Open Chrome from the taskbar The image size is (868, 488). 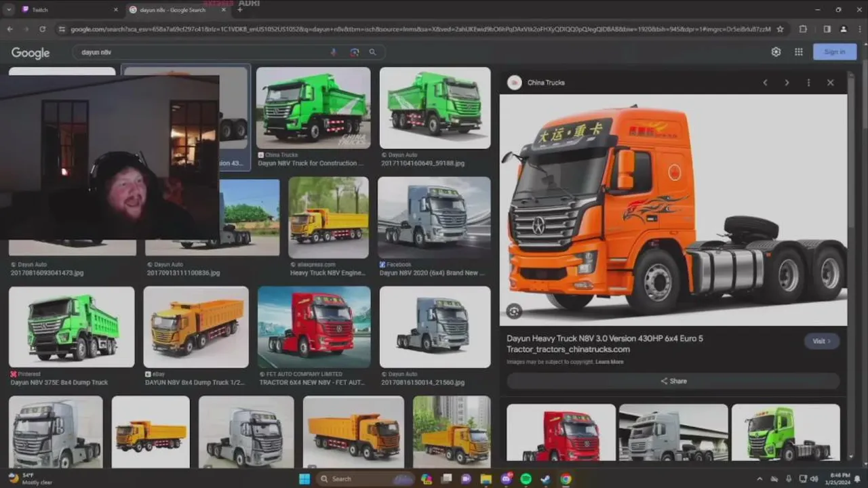click(566, 479)
